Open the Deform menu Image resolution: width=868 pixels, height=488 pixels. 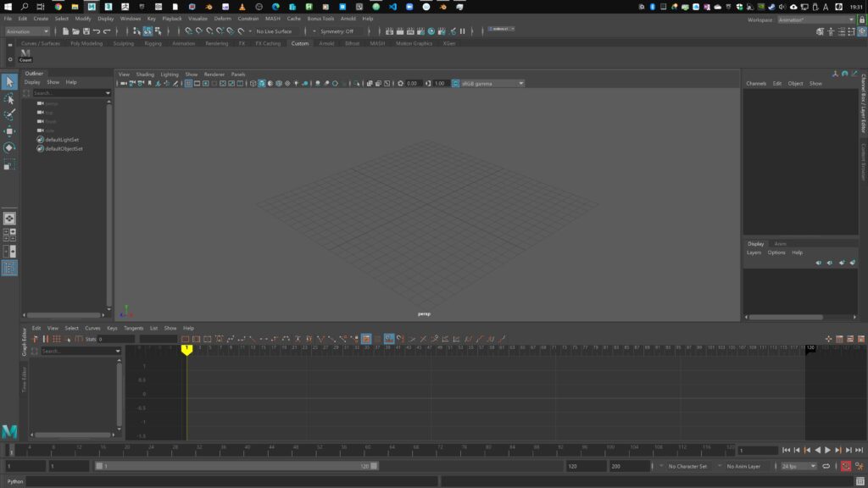[x=223, y=19]
